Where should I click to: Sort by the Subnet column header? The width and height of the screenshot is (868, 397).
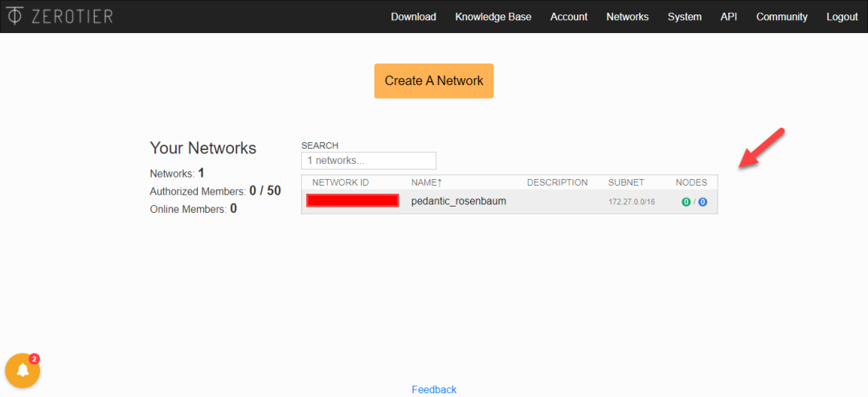click(x=626, y=182)
